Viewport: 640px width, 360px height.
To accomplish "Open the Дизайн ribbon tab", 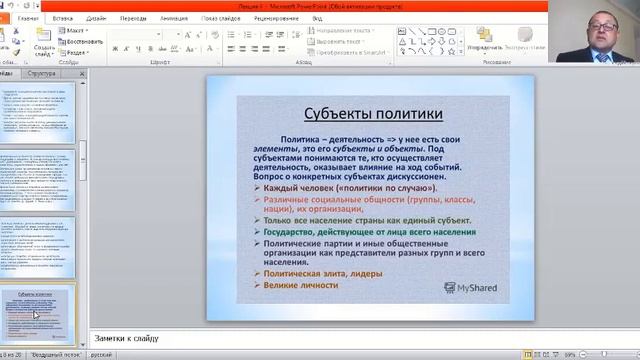I will 96,18.
